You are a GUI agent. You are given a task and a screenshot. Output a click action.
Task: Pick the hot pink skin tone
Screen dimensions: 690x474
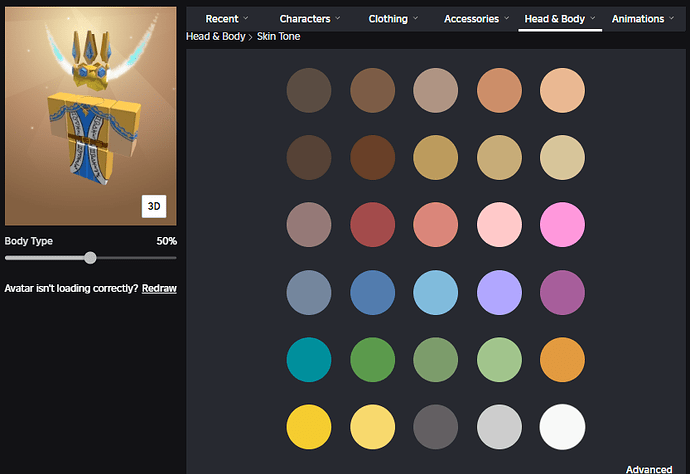pos(562,224)
